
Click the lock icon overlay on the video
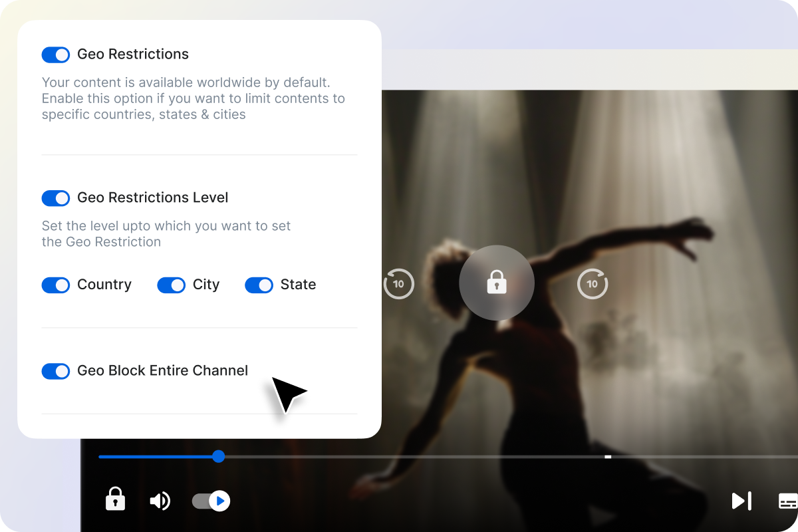click(x=497, y=283)
